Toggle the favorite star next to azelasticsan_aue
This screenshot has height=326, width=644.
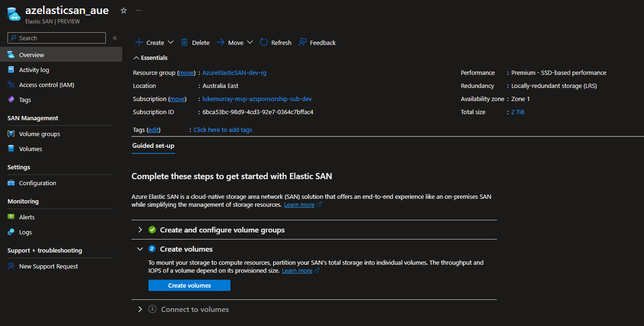click(122, 9)
